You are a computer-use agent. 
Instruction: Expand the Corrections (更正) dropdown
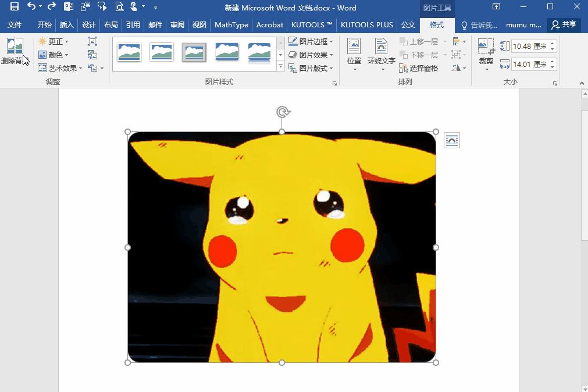point(54,41)
